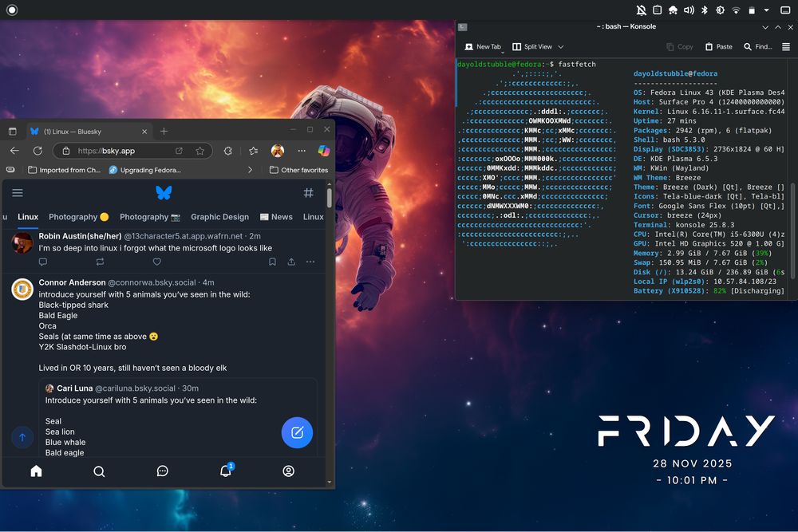Screen dimensions: 798x532
Task: Click the Konsole terminal scrollbar
Action: 793,231
